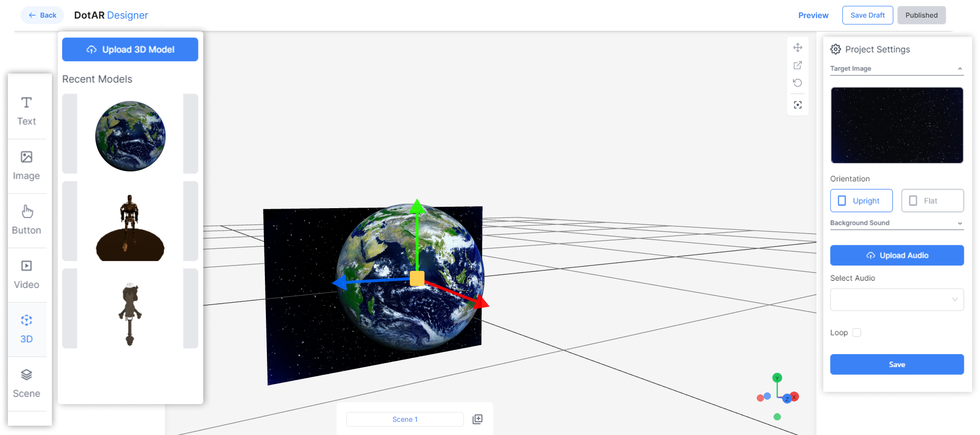Set orientation to Flat
The width and height of the screenshot is (980, 435).
coord(932,201)
